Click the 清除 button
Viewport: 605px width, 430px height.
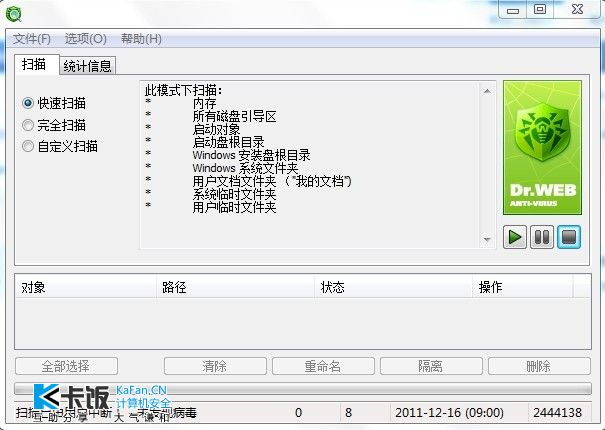tap(215, 366)
